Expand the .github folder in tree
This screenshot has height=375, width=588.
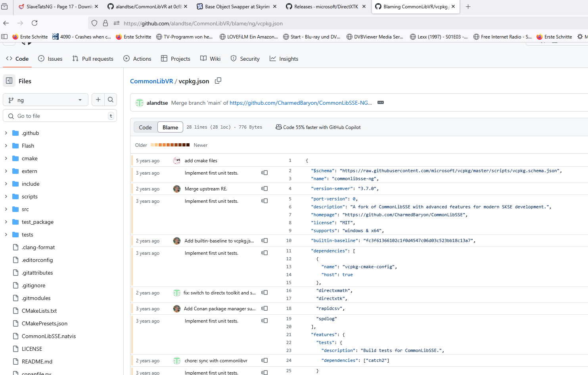tap(6, 133)
